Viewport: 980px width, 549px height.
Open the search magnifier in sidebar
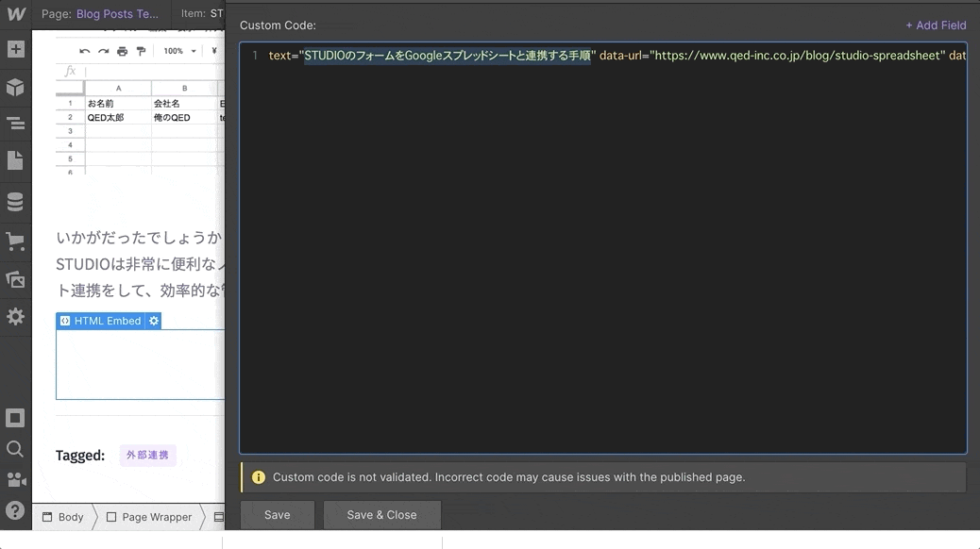point(16,449)
